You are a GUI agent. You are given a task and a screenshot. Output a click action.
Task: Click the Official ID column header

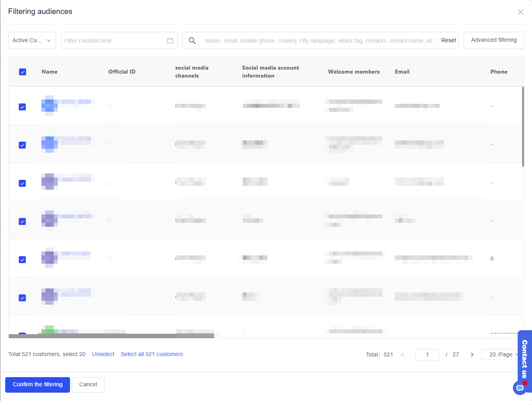[122, 72]
